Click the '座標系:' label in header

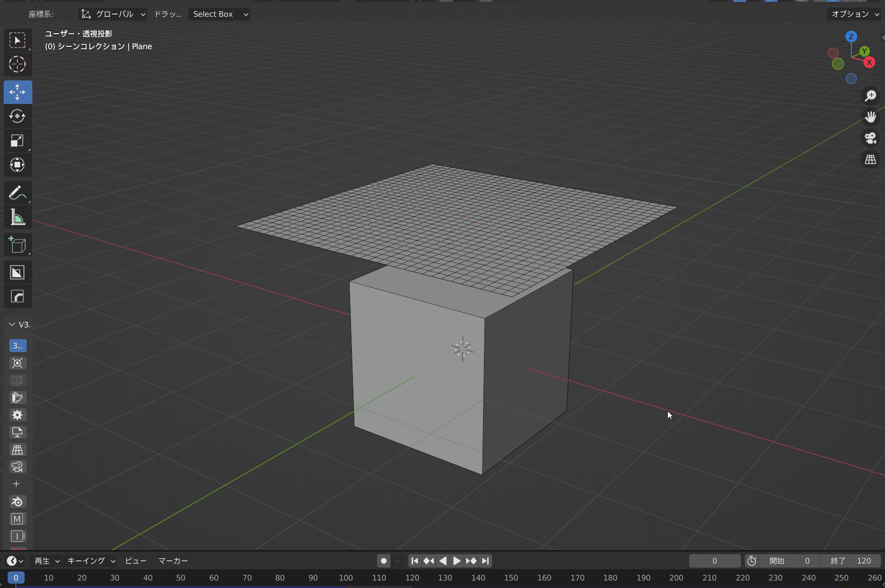pyautogui.click(x=41, y=14)
